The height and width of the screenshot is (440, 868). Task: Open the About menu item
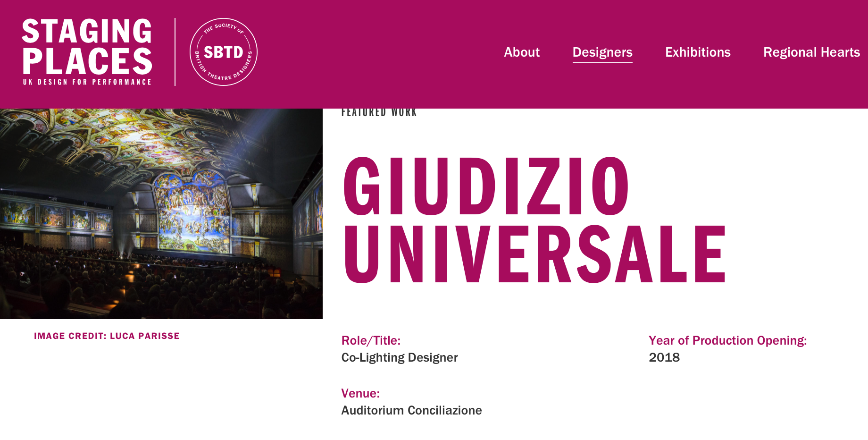point(521,52)
